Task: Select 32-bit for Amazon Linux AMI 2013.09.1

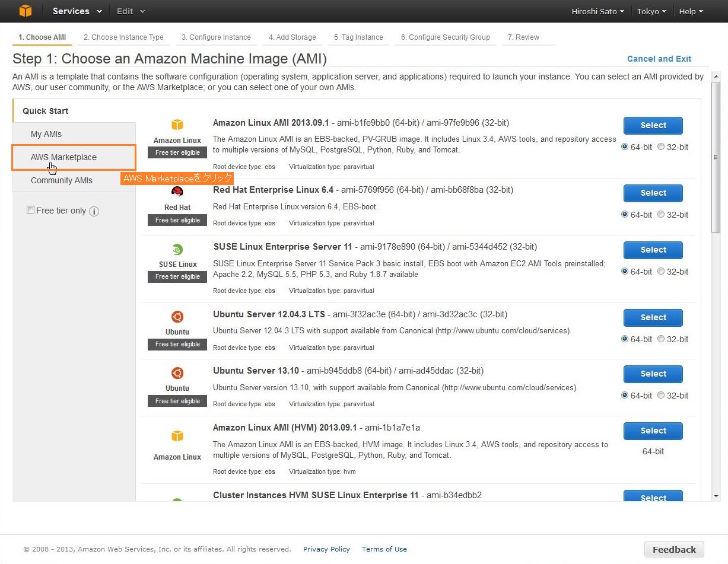Action: click(x=661, y=147)
